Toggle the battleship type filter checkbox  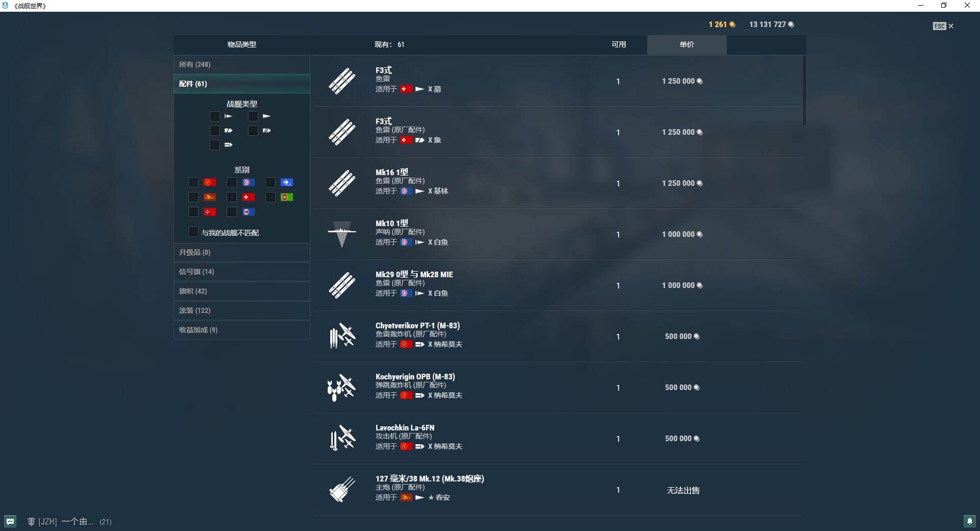[253, 131]
